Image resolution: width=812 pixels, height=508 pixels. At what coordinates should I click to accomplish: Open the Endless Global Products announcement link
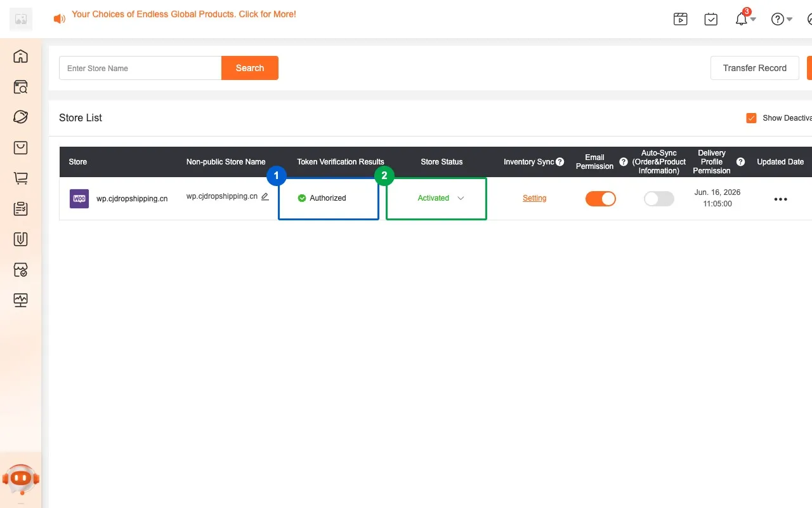click(x=184, y=14)
